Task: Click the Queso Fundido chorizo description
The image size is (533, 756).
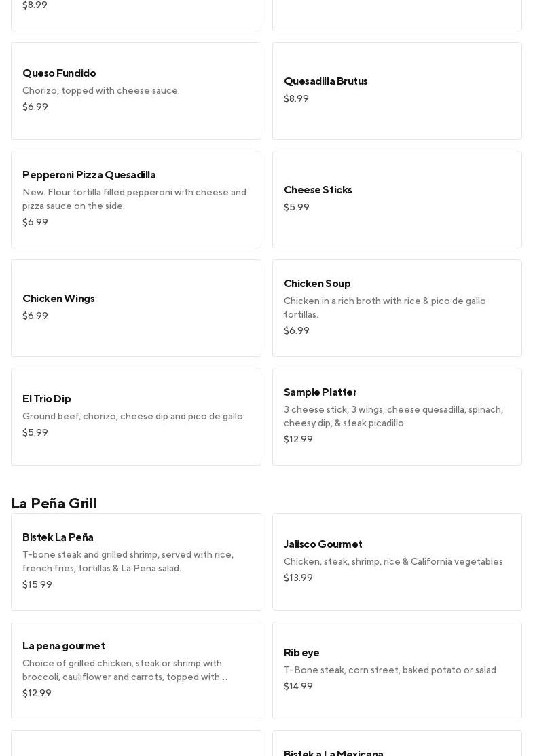Action: pyautogui.click(x=101, y=91)
